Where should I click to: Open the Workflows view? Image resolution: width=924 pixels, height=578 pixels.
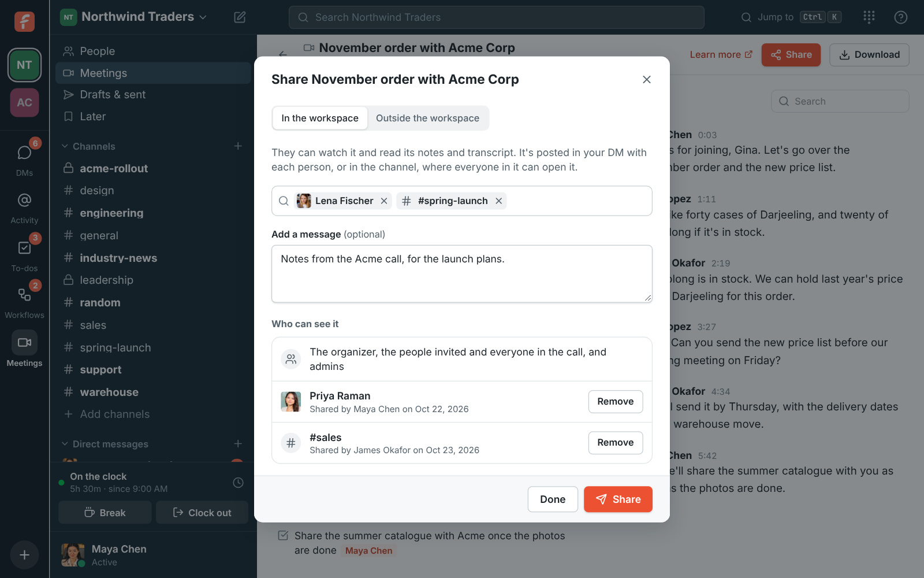(x=24, y=302)
